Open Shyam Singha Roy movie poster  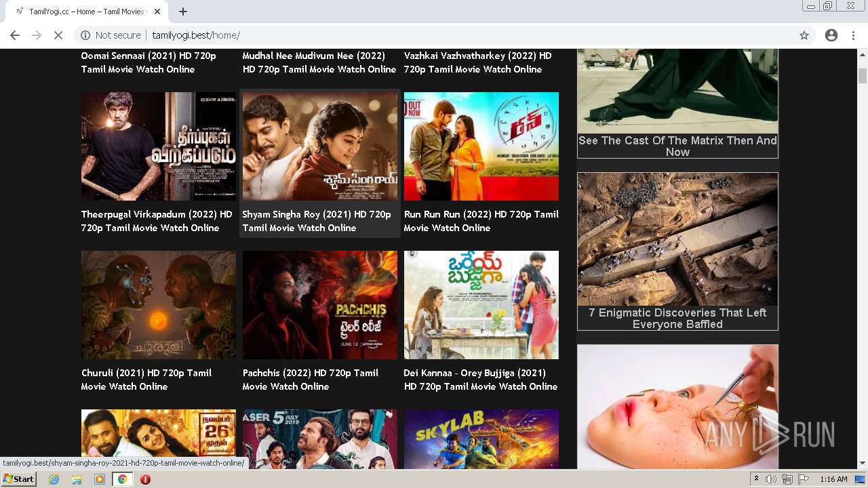pos(320,146)
